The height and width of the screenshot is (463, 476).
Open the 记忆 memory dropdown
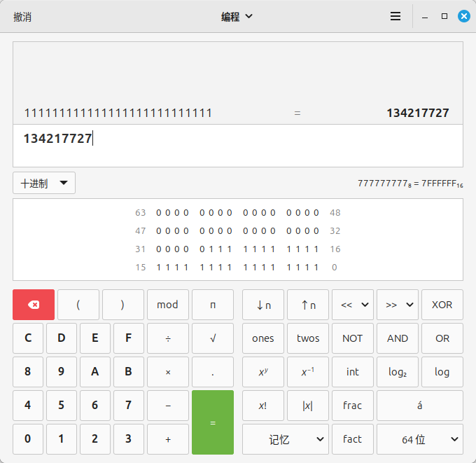point(286,439)
